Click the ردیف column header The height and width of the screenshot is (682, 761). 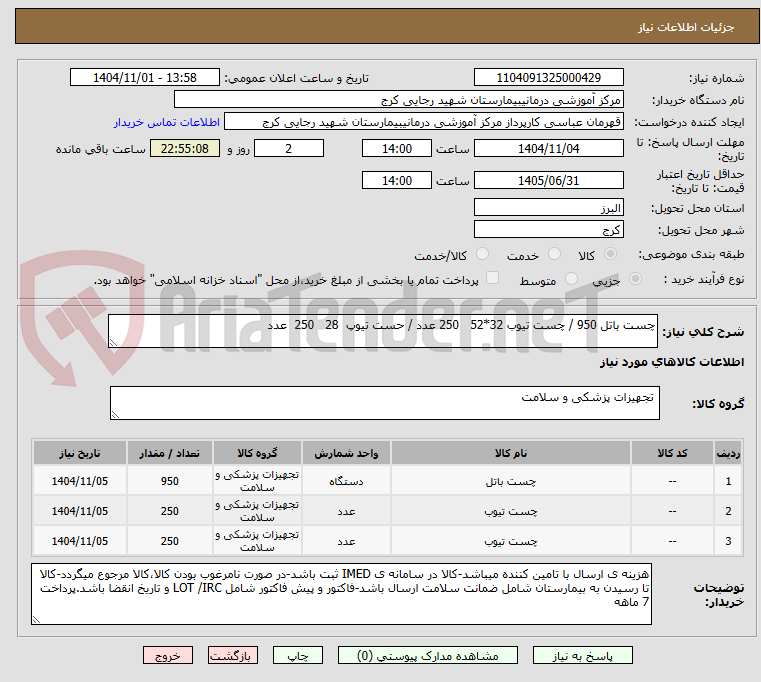click(728, 453)
